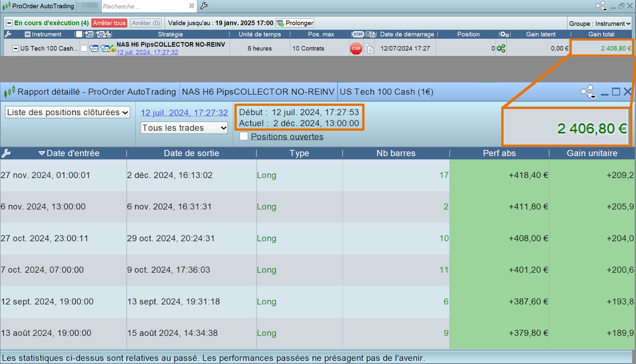Viewport: 636px width, 364px height.
Task: Click the chart with coins icon in strategy row
Action: click(108, 49)
